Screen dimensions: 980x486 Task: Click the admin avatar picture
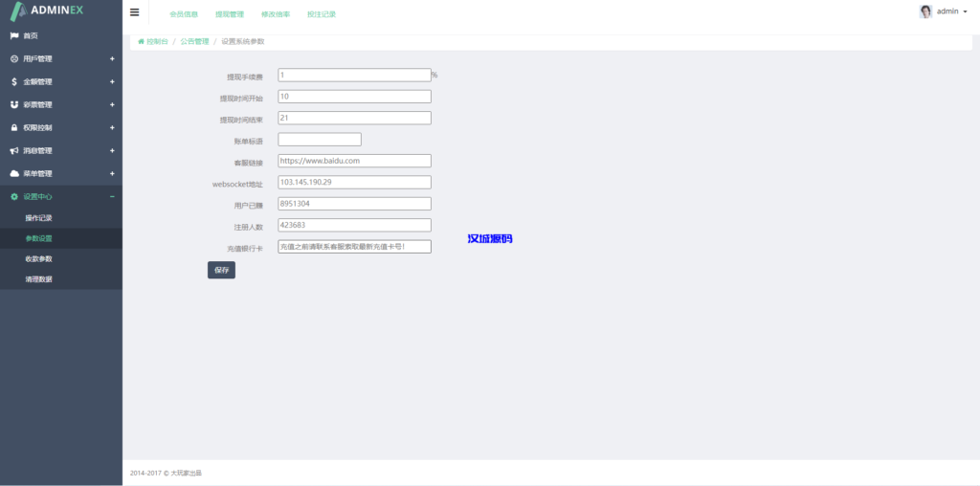tap(925, 11)
